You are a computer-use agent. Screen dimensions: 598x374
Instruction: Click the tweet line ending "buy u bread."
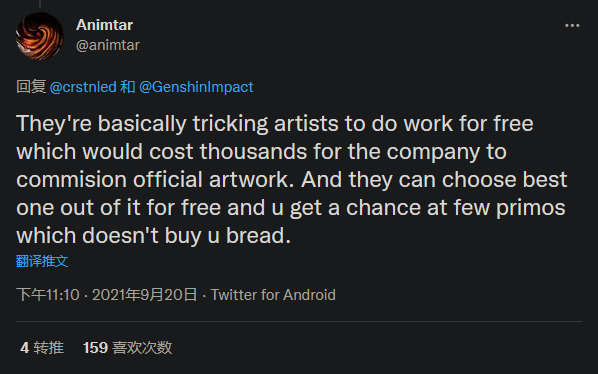(x=153, y=235)
